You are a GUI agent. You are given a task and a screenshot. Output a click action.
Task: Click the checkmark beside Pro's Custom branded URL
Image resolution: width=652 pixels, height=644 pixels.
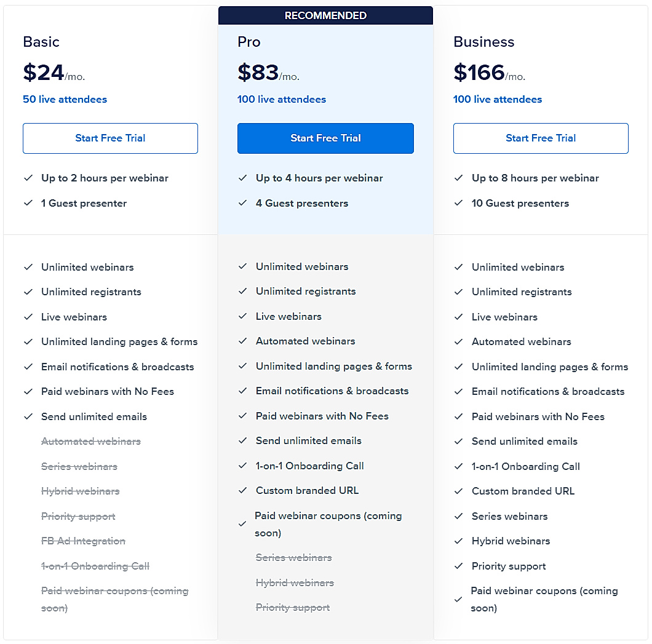point(242,491)
